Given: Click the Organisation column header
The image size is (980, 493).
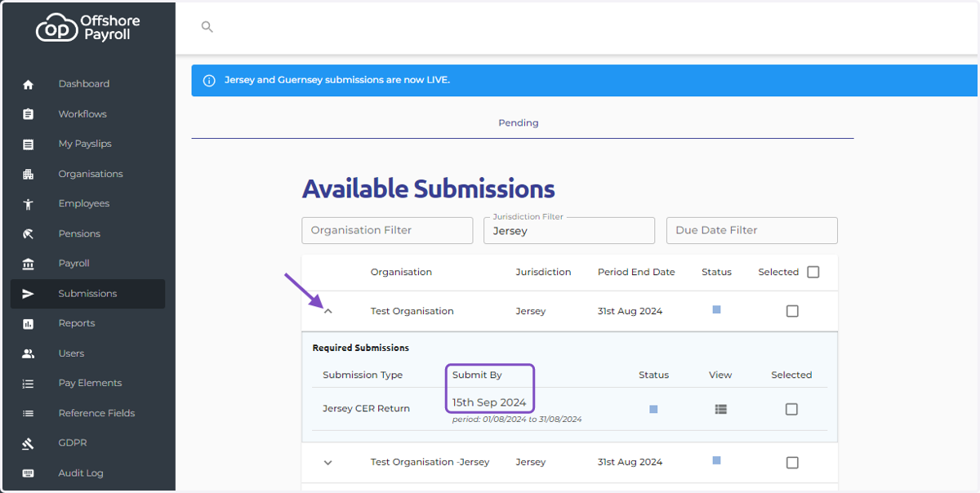Looking at the screenshot, I should click(x=401, y=272).
